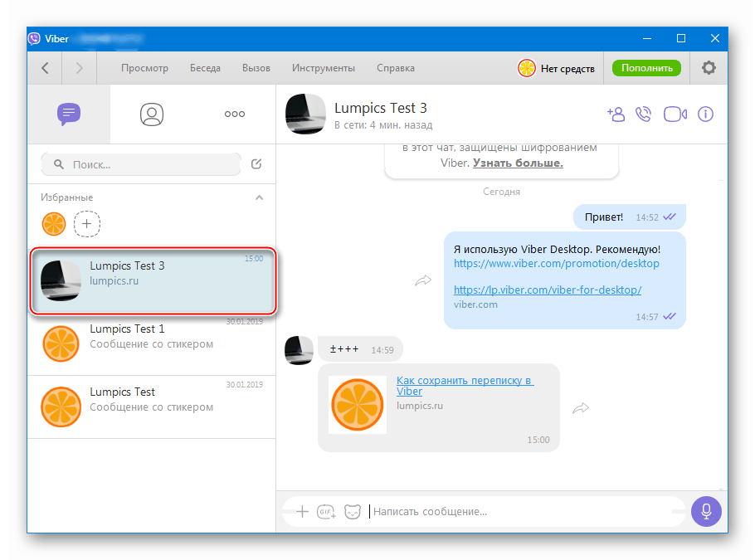
Task: Click the ±+++ message bubble
Action: click(360, 349)
